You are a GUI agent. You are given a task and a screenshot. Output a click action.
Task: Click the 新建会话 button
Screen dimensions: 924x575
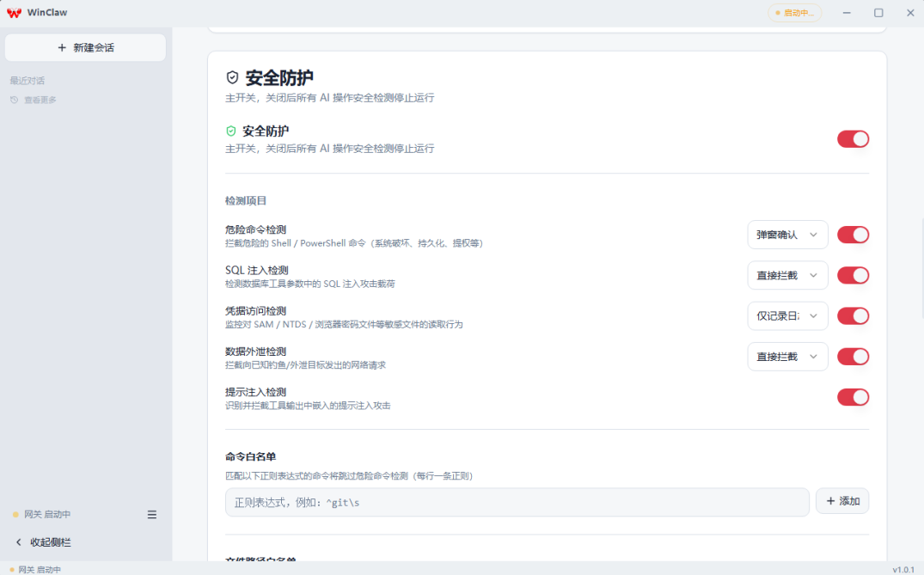click(x=85, y=47)
